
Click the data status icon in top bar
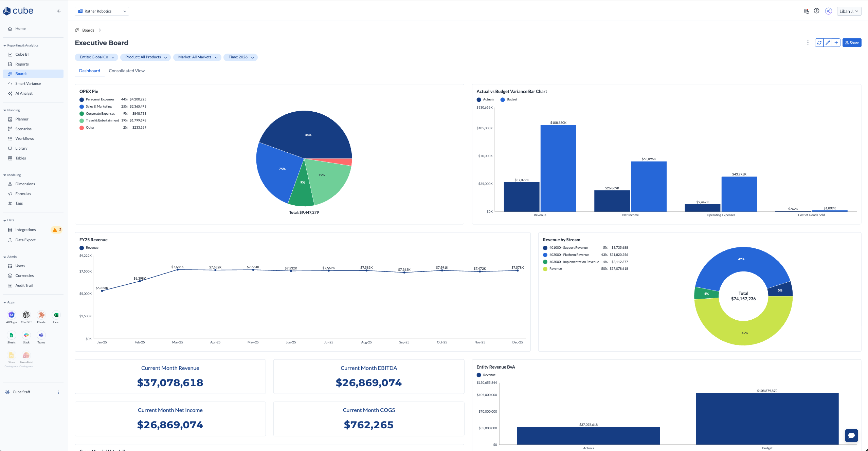(807, 11)
